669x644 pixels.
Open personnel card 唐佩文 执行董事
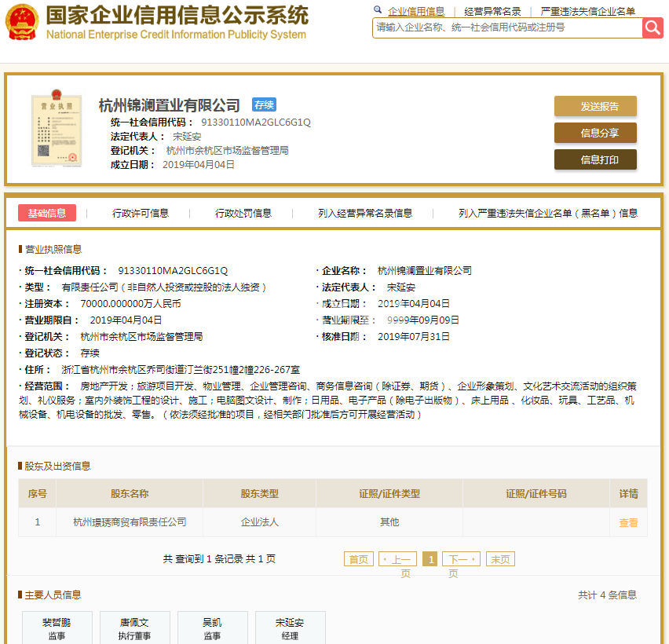(x=135, y=628)
